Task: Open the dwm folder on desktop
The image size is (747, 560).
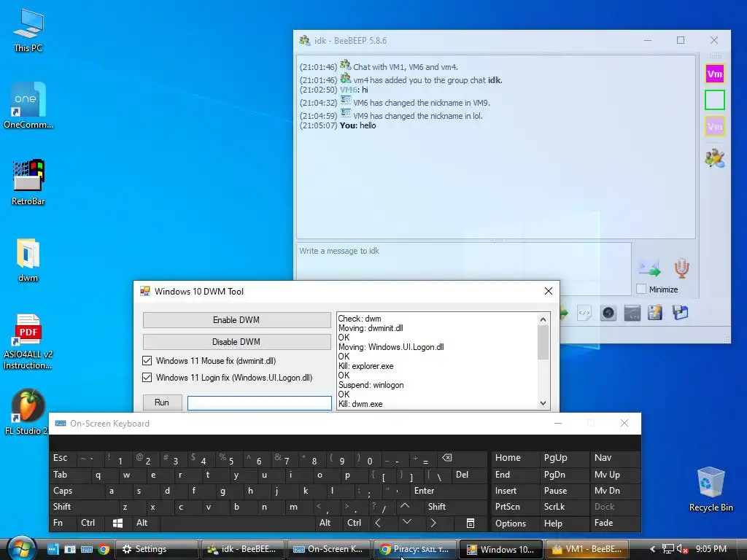Action: (28, 260)
